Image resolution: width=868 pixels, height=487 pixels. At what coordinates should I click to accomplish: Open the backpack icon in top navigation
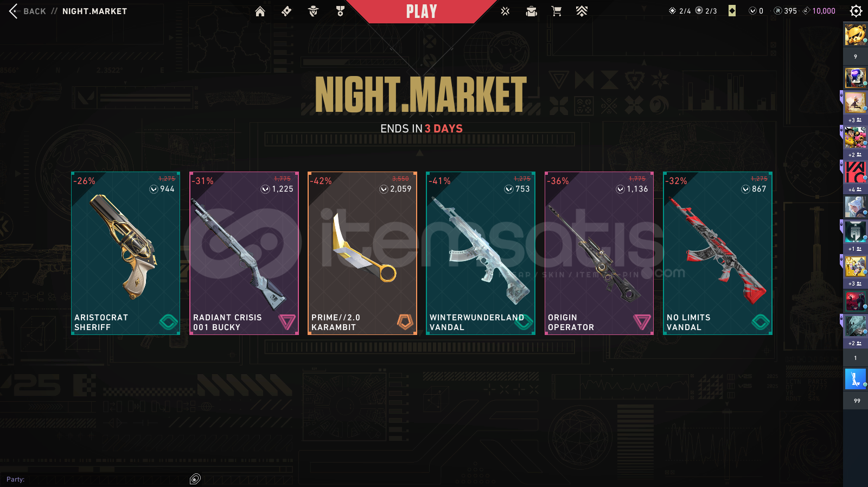point(532,11)
